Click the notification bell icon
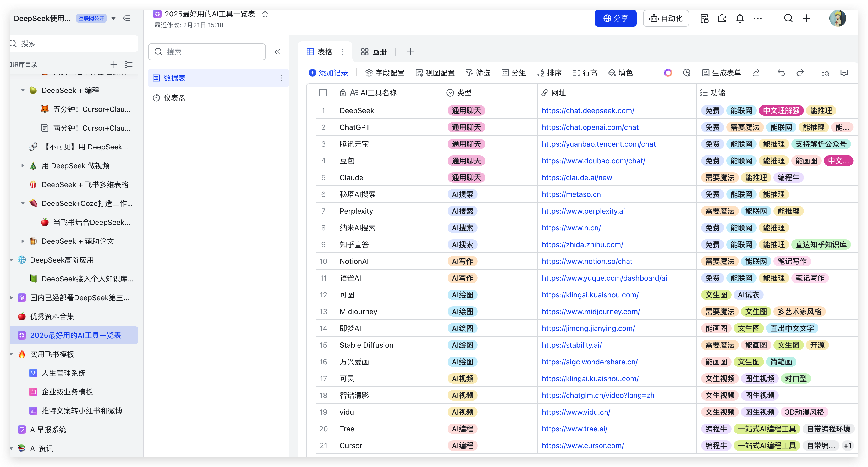Screen dimensions: 868x467 tap(740, 19)
